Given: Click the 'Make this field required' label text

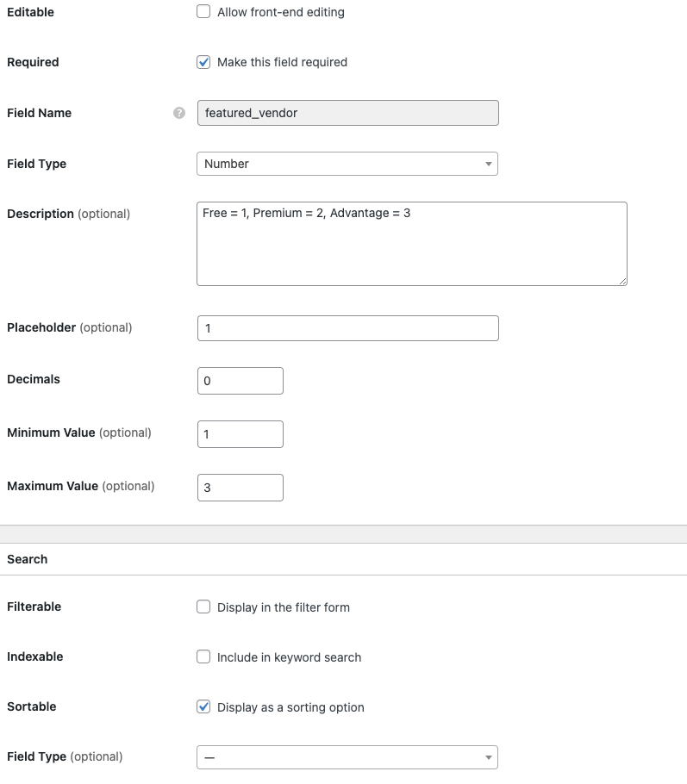Looking at the screenshot, I should 282,62.
